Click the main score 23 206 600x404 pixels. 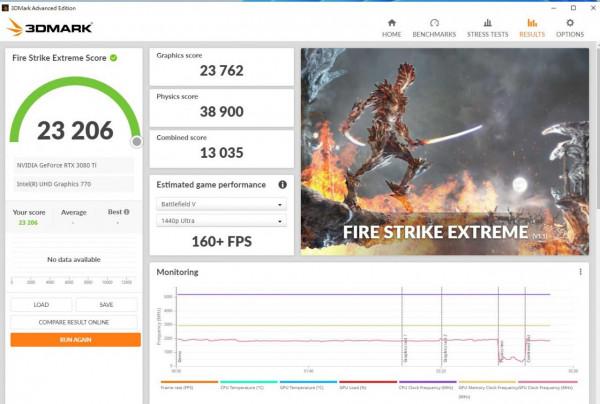[75, 130]
